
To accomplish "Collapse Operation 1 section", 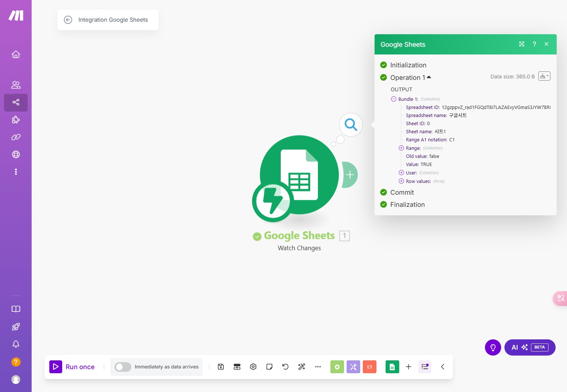I will pos(411,78).
